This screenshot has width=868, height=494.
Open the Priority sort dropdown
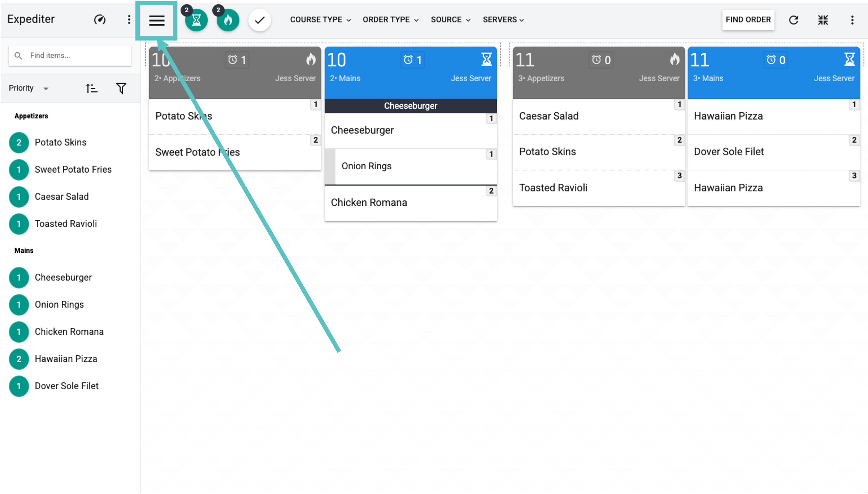coord(29,88)
